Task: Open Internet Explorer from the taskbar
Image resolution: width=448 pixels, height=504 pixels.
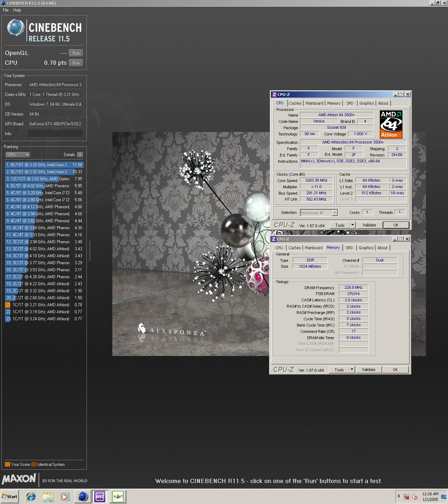Action: [x=31, y=496]
